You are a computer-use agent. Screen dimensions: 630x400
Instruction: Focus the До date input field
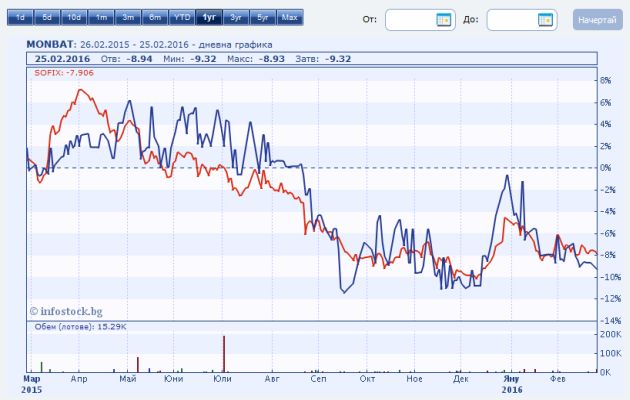(522, 20)
